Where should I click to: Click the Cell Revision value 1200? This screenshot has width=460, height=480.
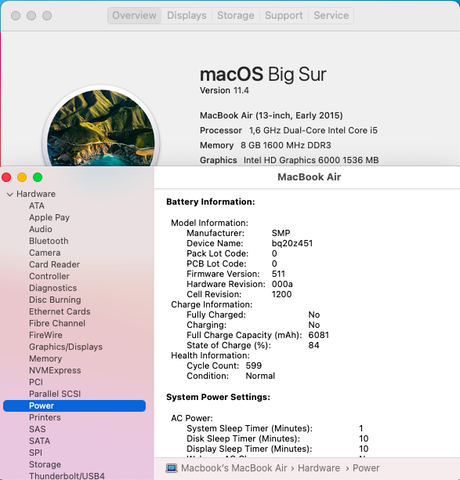(x=282, y=294)
